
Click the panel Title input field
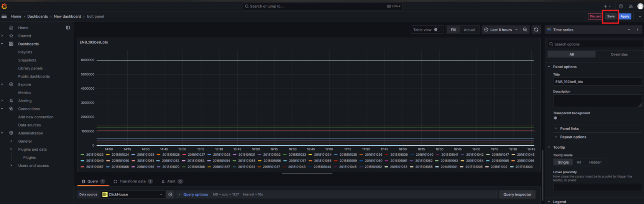point(596,82)
